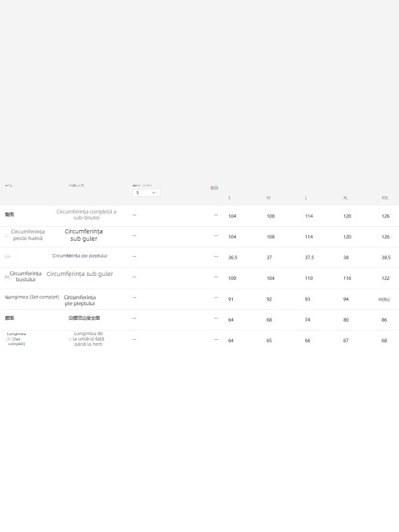The height and width of the screenshot is (532, 399).
Task: Select the XL column header
Action: point(346,198)
